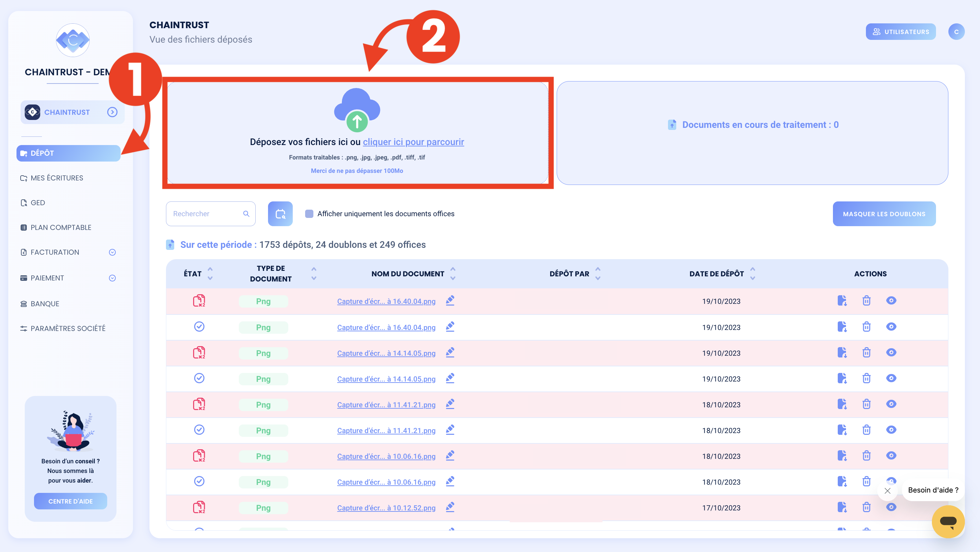Rename the first 16.40.04.png duplicate row pencil
The width and height of the screenshot is (980, 552).
[450, 300]
